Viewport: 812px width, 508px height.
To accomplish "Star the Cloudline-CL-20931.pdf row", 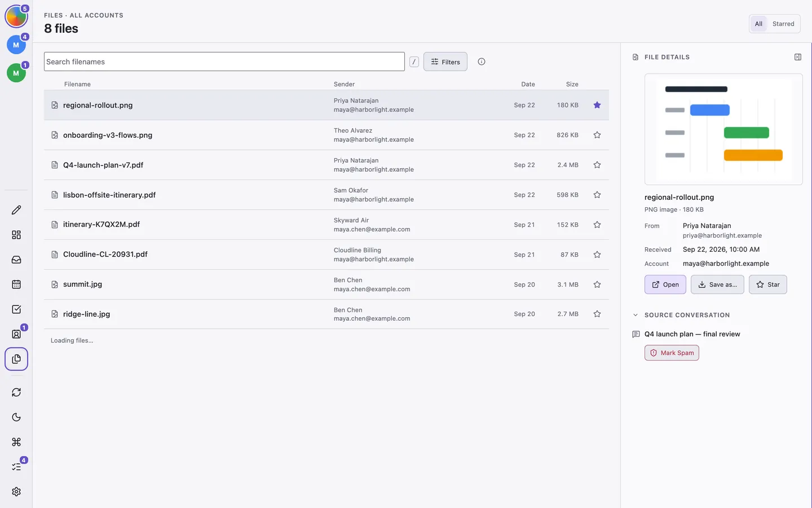I will (597, 255).
